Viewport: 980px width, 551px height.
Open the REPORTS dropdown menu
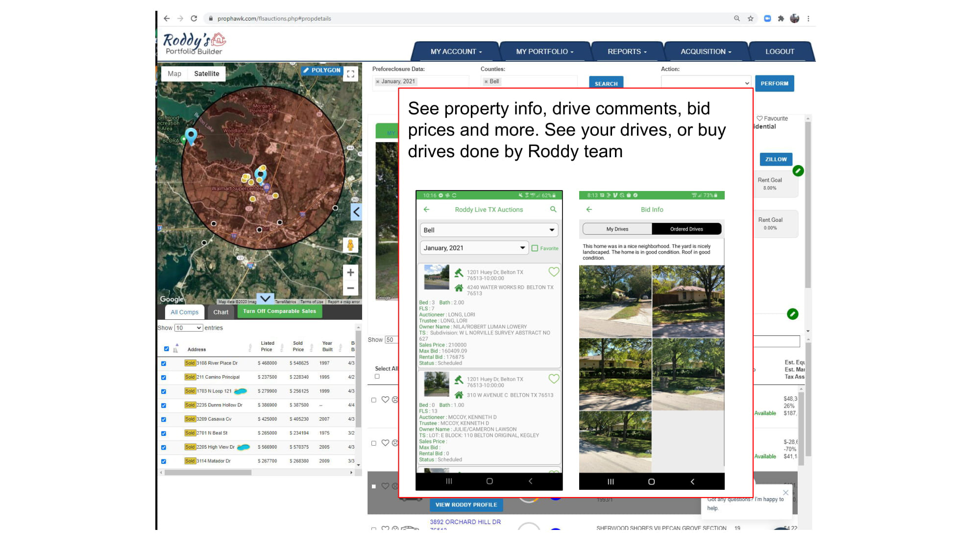coord(627,51)
